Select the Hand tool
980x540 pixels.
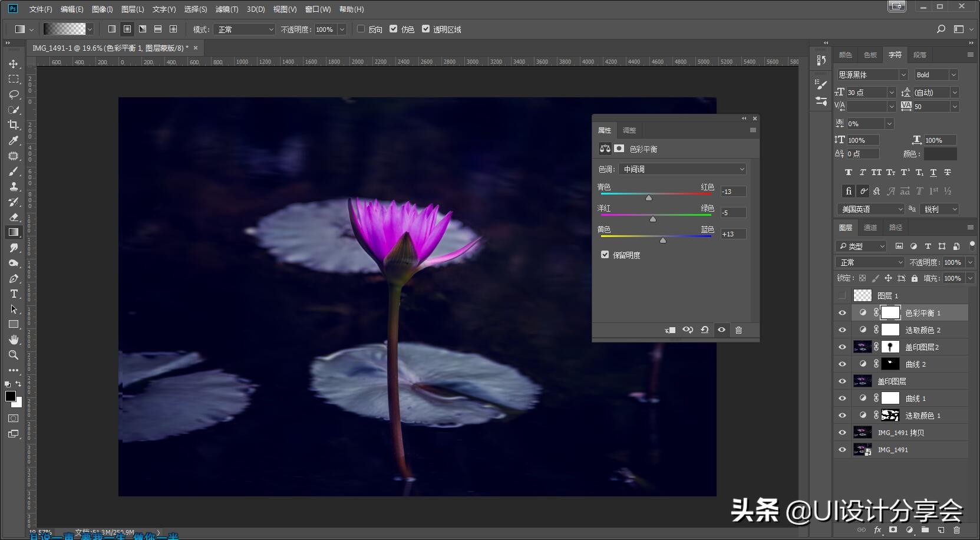click(x=14, y=340)
